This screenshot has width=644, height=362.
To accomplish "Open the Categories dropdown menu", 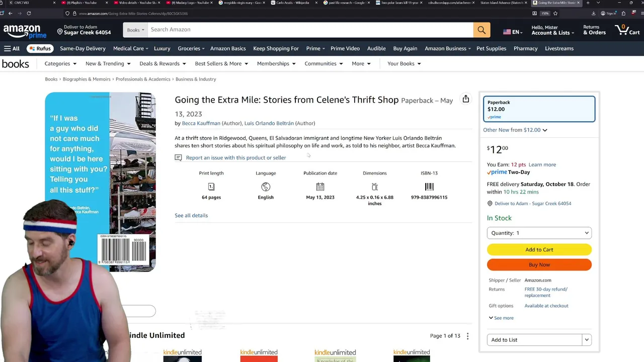I will click(x=60, y=64).
